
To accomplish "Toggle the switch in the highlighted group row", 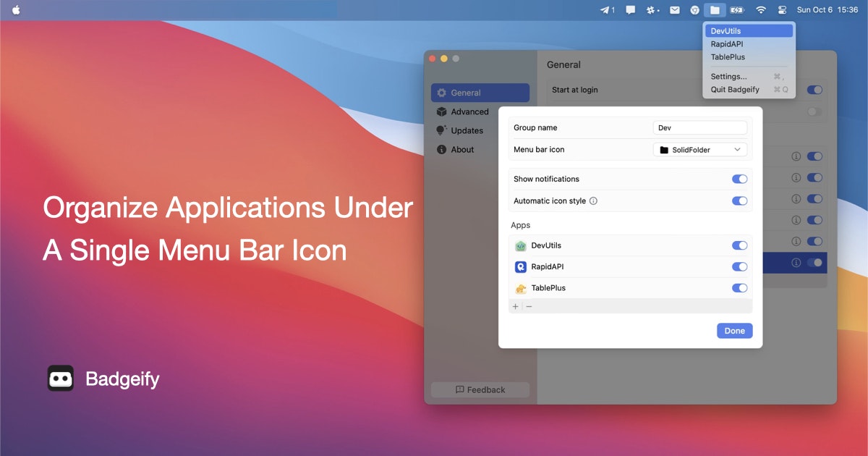I will (814, 263).
